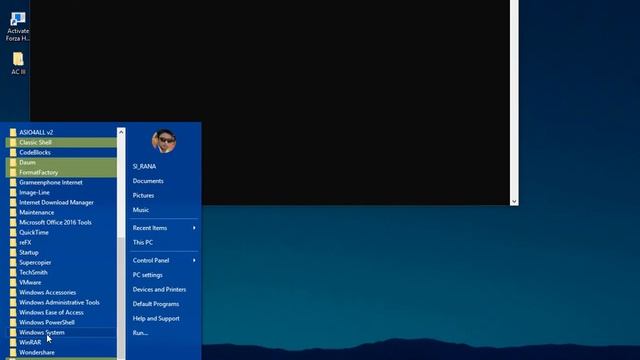
Task: Open Devices and Printers
Action: pos(159,289)
